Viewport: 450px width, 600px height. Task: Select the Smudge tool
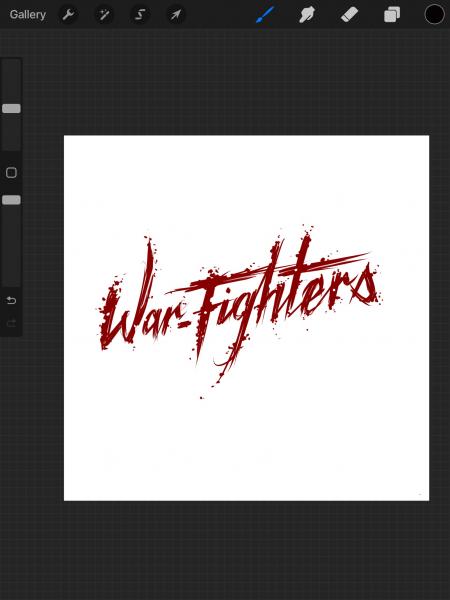tap(307, 15)
